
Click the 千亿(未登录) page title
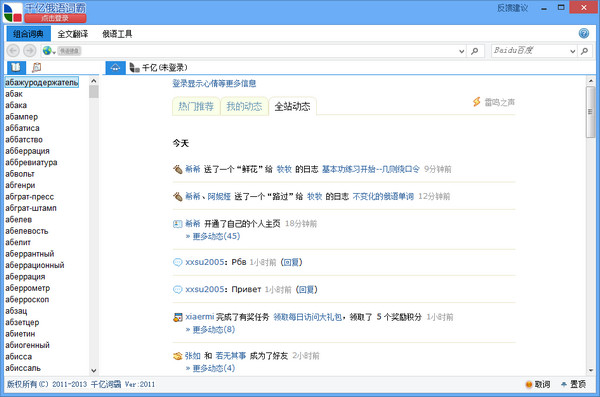165,68
